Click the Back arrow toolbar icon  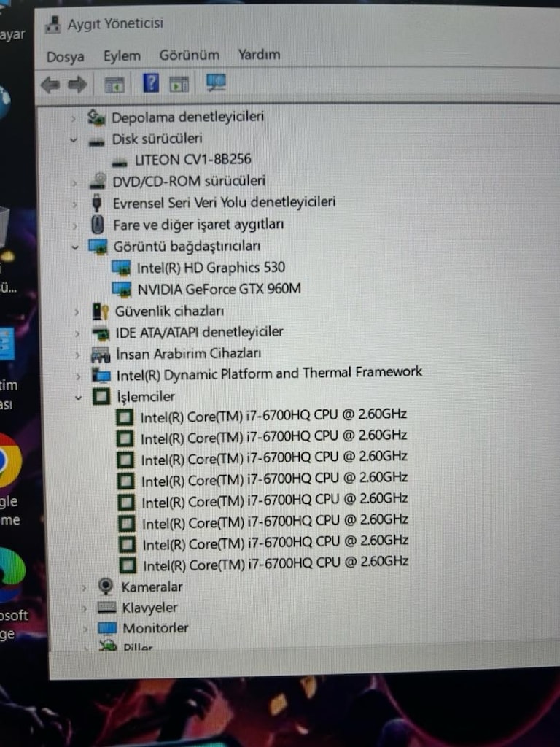tap(50, 85)
